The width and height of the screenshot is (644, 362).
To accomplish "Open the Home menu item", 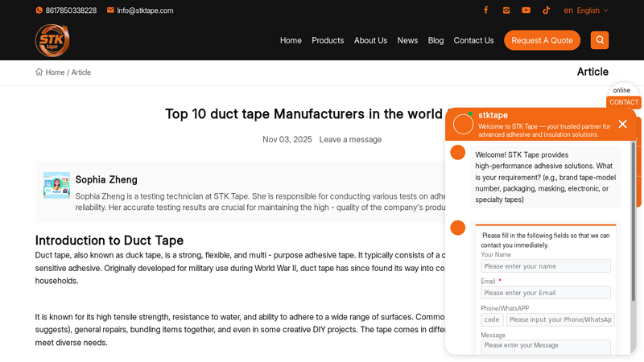I will point(291,40).
